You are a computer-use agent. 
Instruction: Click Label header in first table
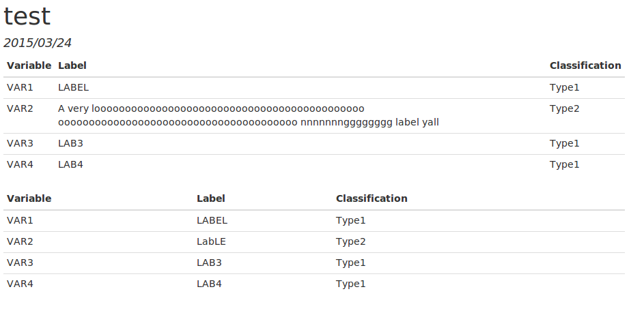tap(72, 65)
